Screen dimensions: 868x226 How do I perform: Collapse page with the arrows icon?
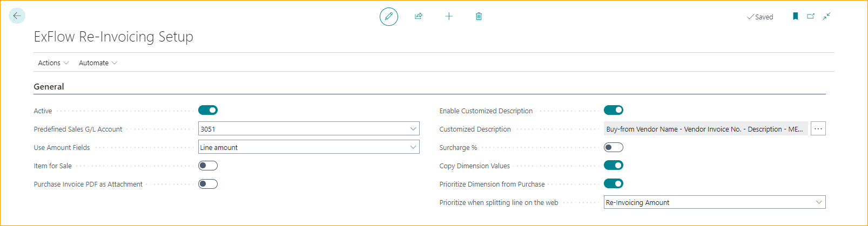(x=826, y=16)
